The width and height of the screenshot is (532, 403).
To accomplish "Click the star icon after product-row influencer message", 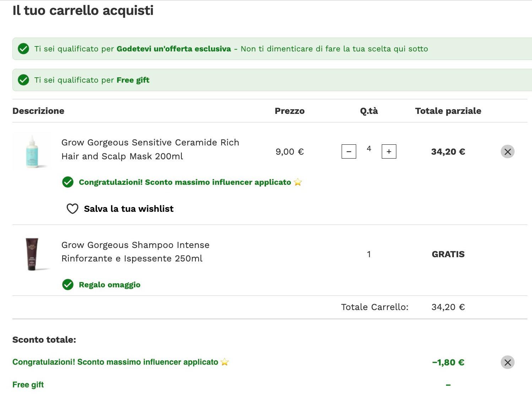I will pyautogui.click(x=298, y=182).
